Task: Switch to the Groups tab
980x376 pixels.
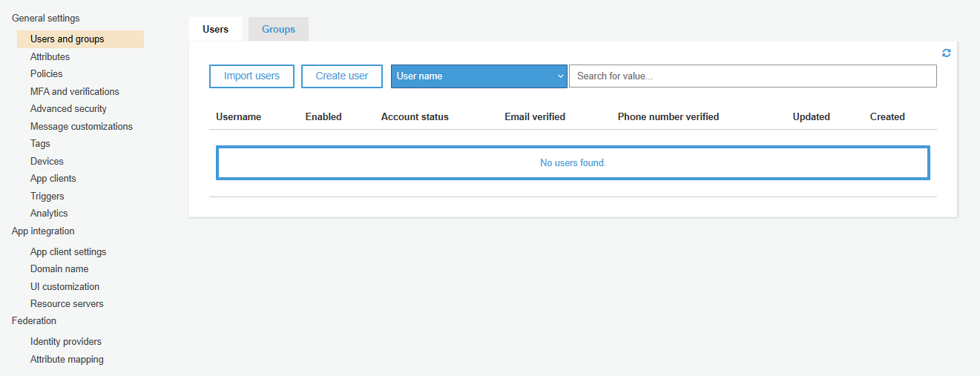Action: coord(278,29)
